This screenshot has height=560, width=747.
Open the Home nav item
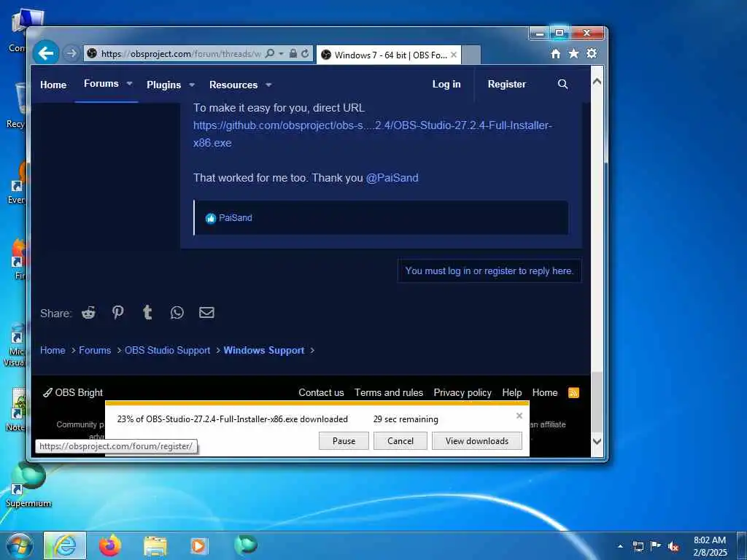tap(53, 85)
